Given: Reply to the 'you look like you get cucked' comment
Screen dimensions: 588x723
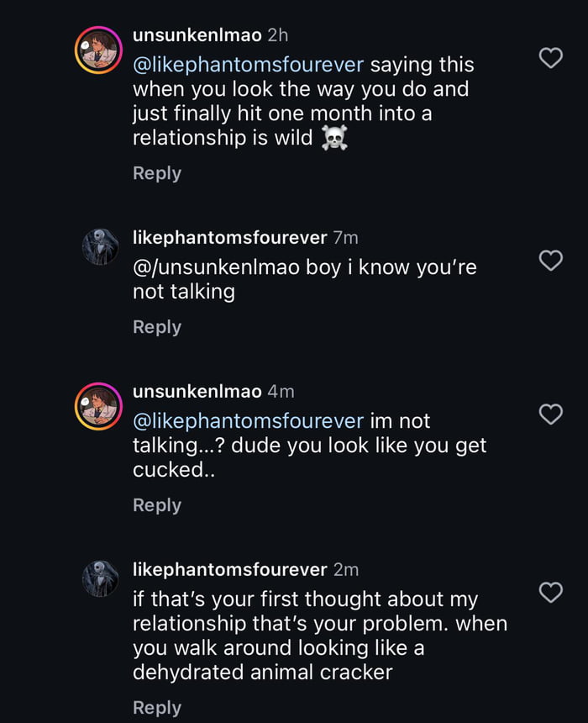Looking at the screenshot, I should [x=157, y=505].
